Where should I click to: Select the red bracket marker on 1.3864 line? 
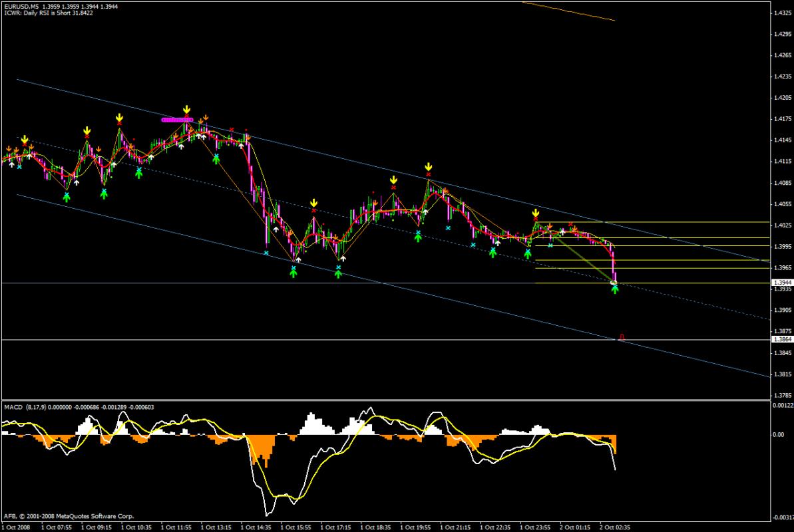pos(622,337)
